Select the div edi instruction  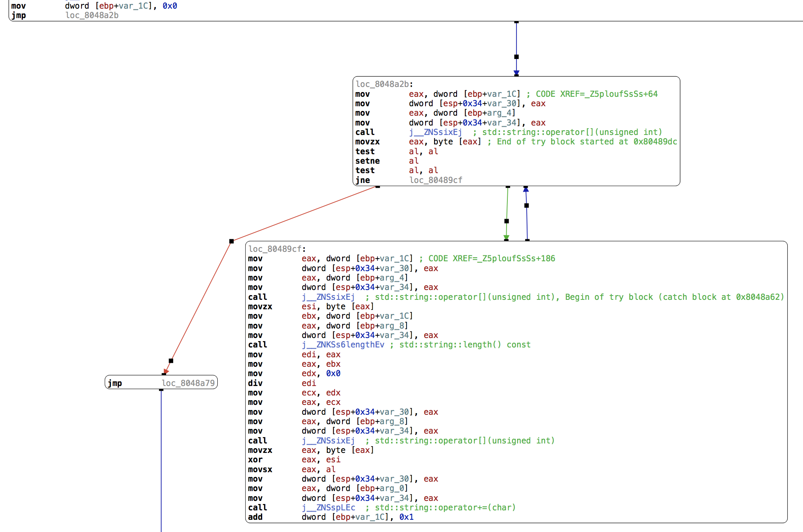point(282,383)
